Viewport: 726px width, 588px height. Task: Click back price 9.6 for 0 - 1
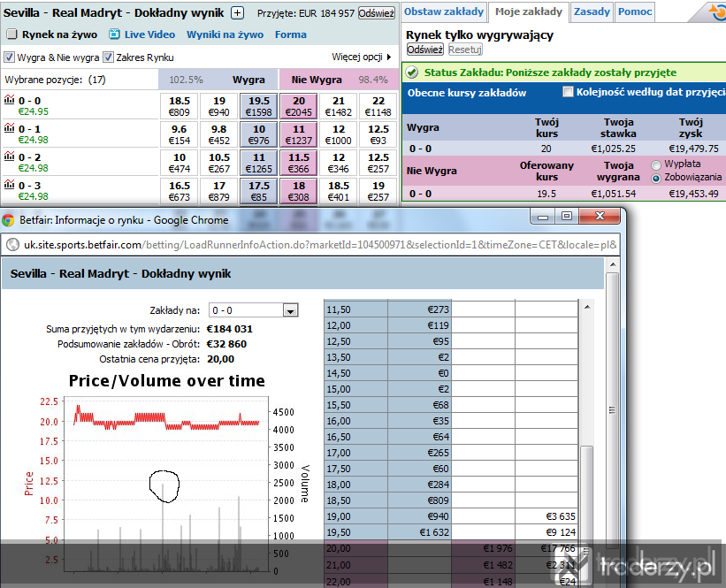click(180, 134)
